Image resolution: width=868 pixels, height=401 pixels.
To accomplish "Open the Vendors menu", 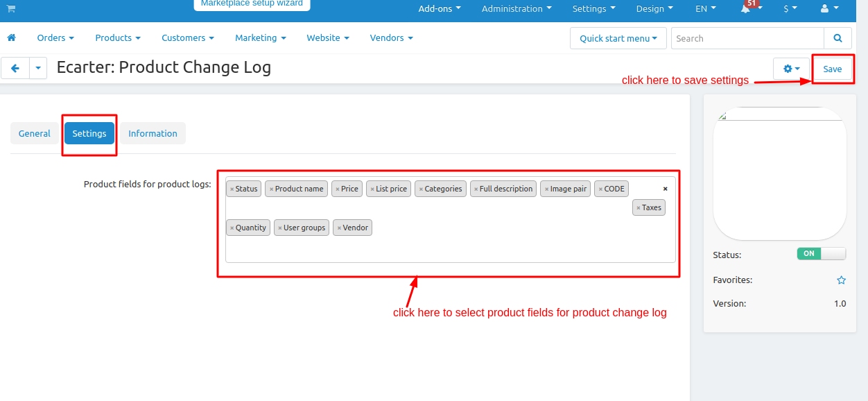I will coord(392,38).
